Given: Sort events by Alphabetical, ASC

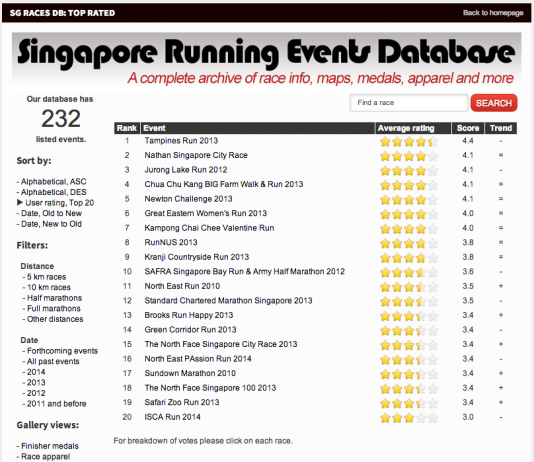Looking at the screenshot, I should coord(53,181).
